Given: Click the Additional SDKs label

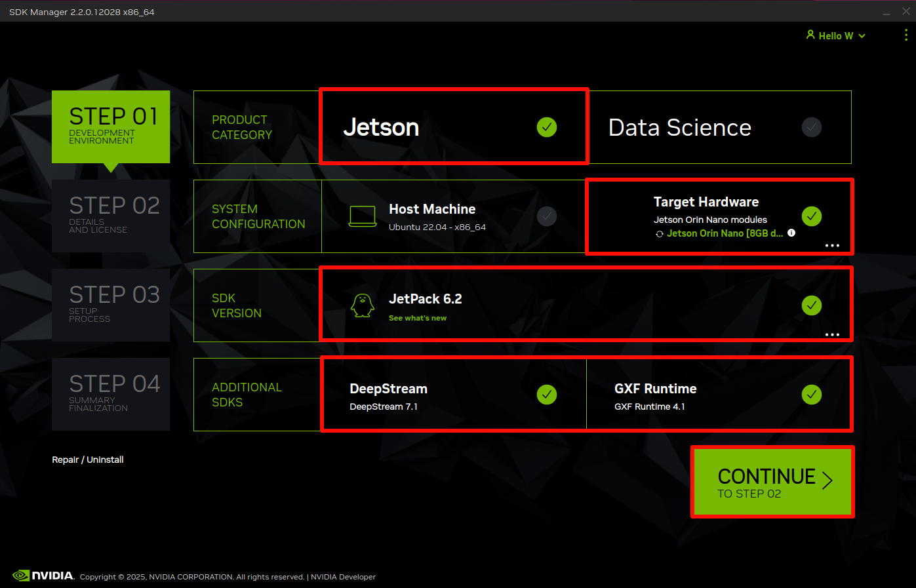Looking at the screenshot, I should coord(247,395).
